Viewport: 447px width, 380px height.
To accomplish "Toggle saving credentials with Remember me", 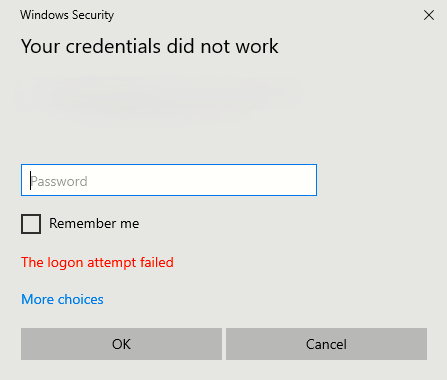I will click(x=31, y=224).
